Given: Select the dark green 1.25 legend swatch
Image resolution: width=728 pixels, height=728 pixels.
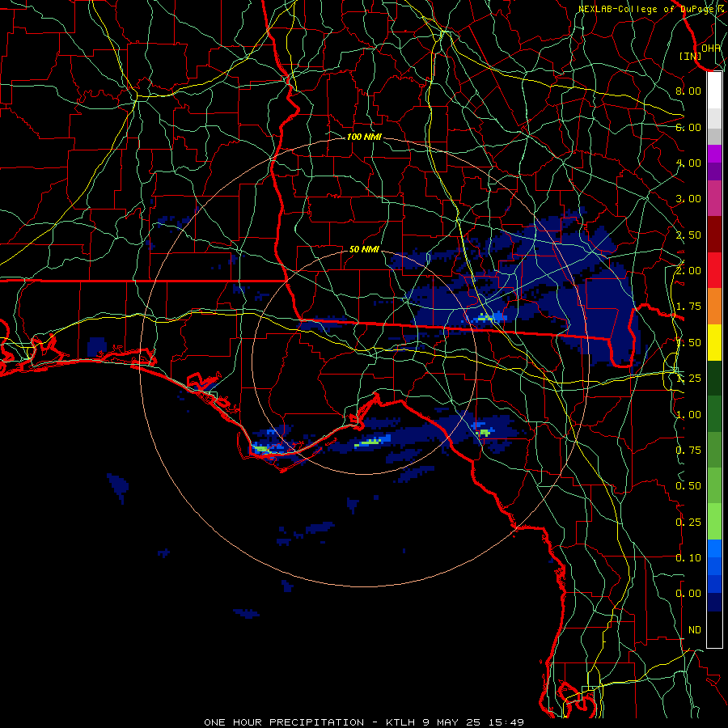Looking at the screenshot, I should [714, 378].
